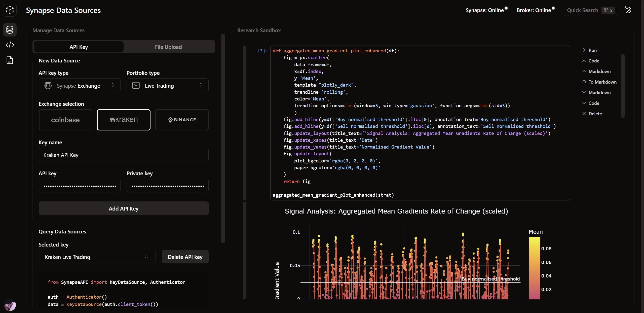Open the document sidebar icon
The width and height of the screenshot is (644, 313).
point(10,60)
